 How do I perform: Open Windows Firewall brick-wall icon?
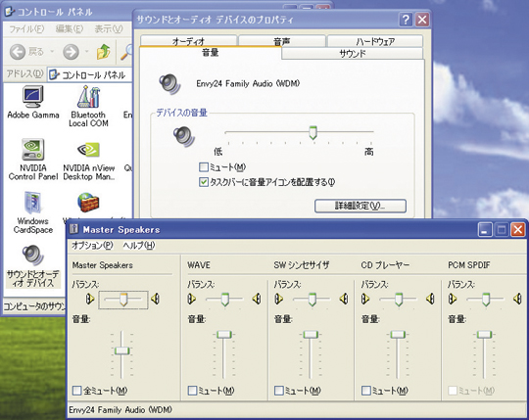click(88, 202)
